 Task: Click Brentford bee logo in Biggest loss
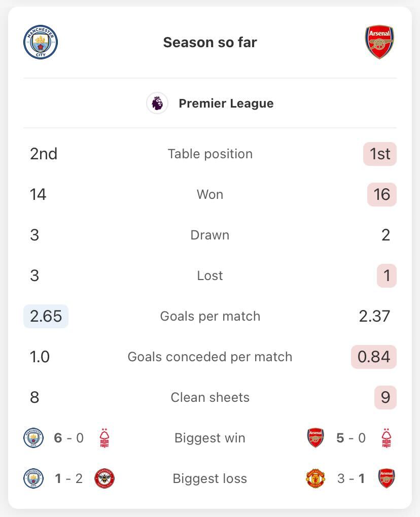coord(104,478)
